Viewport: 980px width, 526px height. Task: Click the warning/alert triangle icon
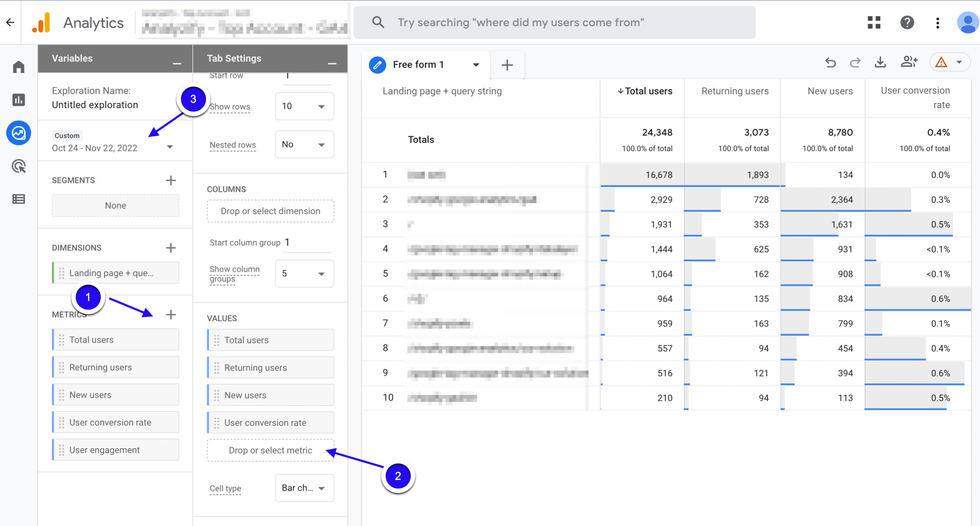tap(941, 62)
